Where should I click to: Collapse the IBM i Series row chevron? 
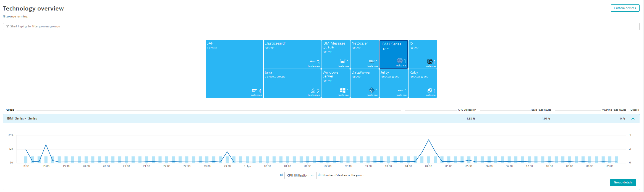(633, 119)
